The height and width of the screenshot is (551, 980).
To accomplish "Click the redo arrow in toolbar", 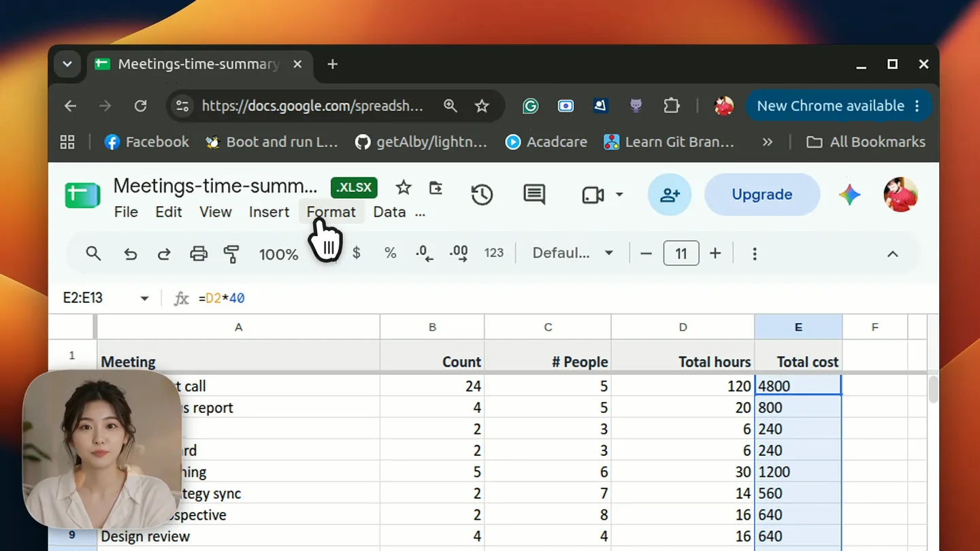I will coord(164,254).
